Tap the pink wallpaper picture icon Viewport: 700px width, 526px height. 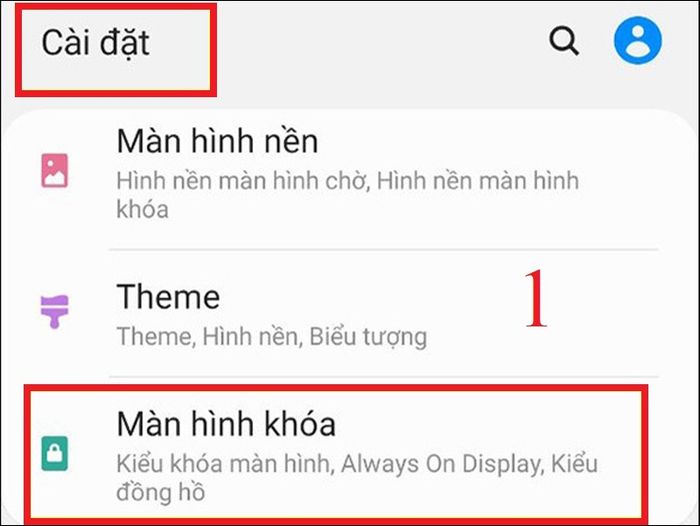coord(54,171)
